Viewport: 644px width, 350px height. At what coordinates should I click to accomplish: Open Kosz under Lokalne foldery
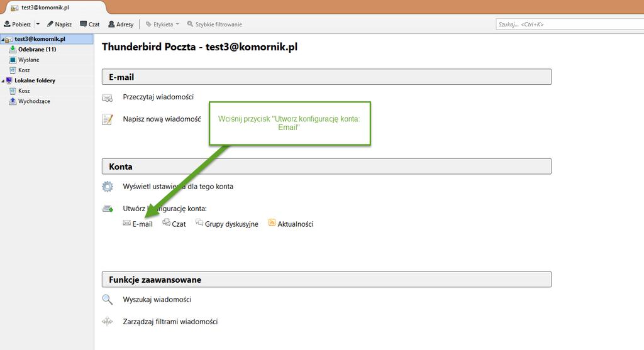click(24, 90)
